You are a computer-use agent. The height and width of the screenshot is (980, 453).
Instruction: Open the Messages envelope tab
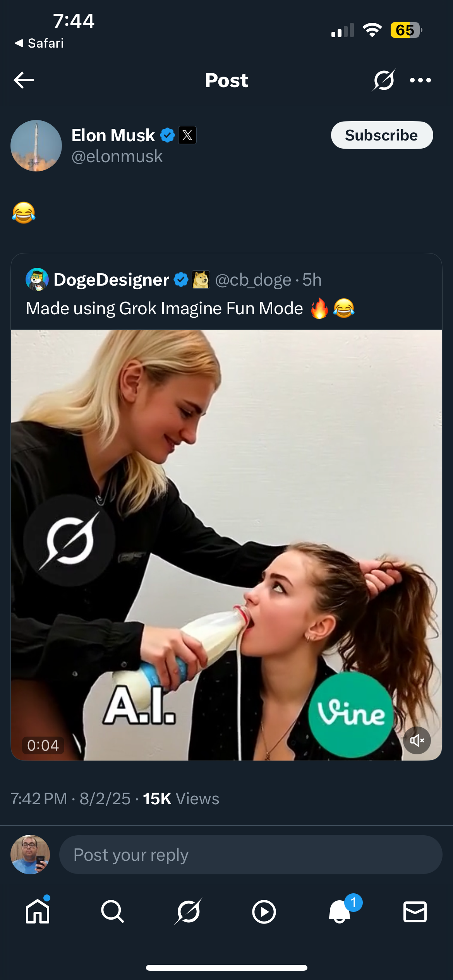[415, 912]
